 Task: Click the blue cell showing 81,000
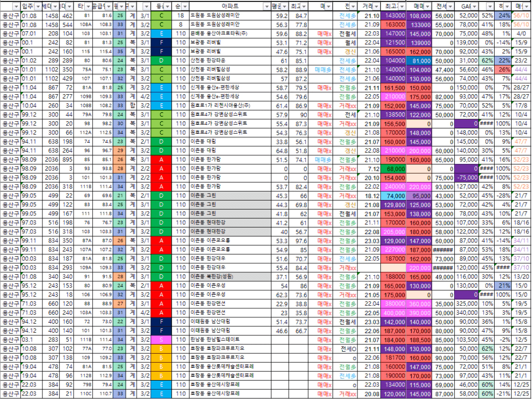(419, 60)
